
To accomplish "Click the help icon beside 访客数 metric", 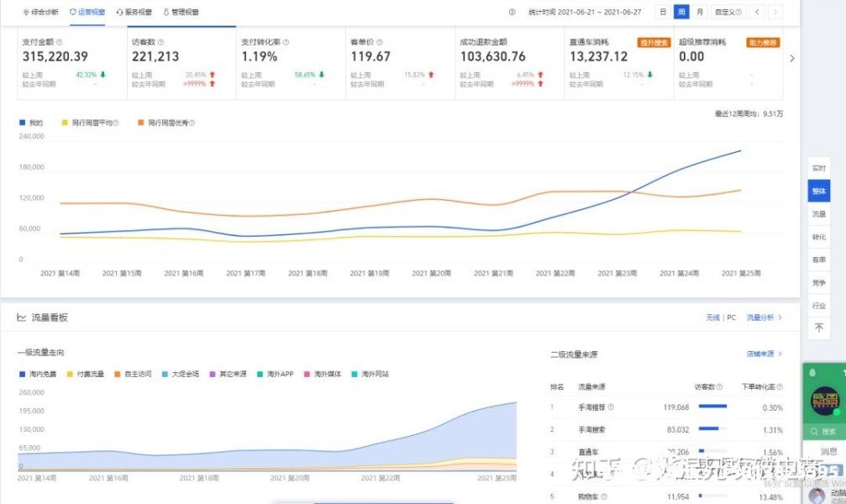I will 161,41.
